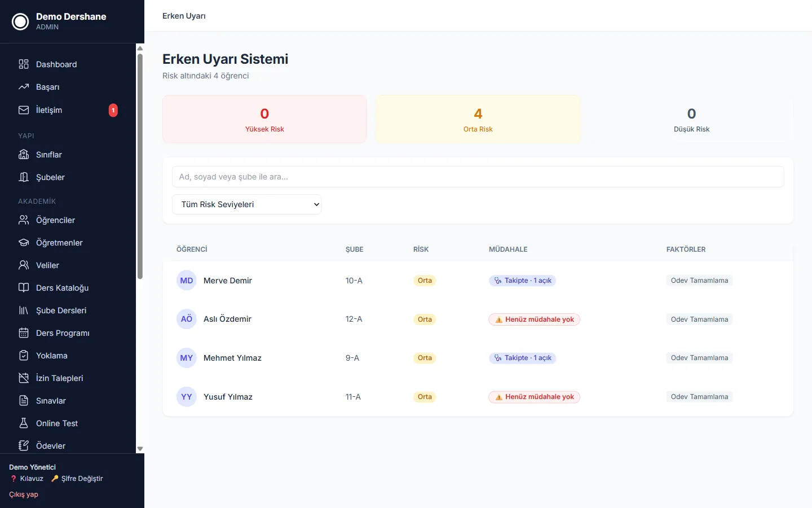Click Aslı Özdemir's Henüz müdahale yok badge
Image resolution: width=812 pixels, height=508 pixels.
coord(534,319)
